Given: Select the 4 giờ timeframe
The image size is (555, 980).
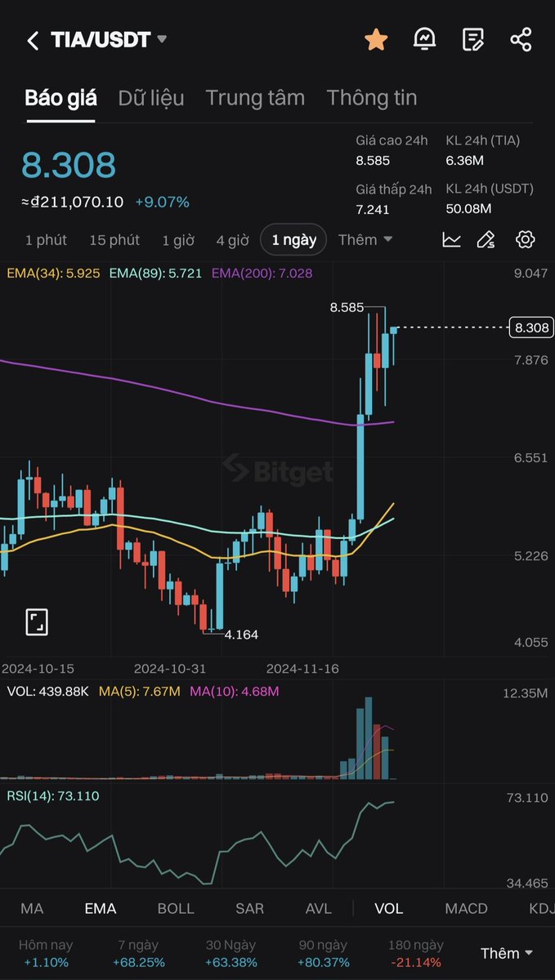Looking at the screenshot, I should click(232, 240).
